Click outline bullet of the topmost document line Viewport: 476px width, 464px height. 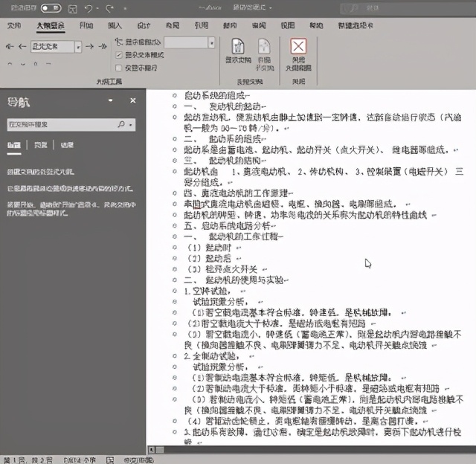pos(175,96)
